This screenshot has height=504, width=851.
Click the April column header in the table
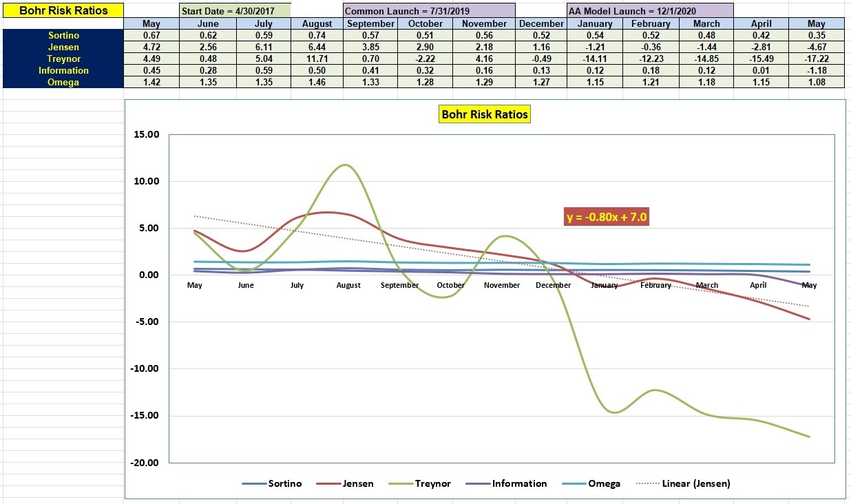[761, 23]
